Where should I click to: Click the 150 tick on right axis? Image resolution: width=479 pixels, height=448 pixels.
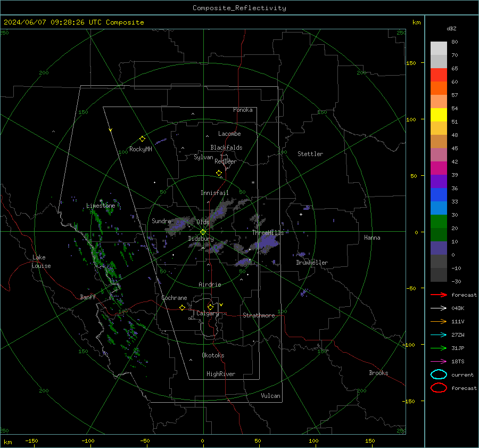click(x=411, y=63)
